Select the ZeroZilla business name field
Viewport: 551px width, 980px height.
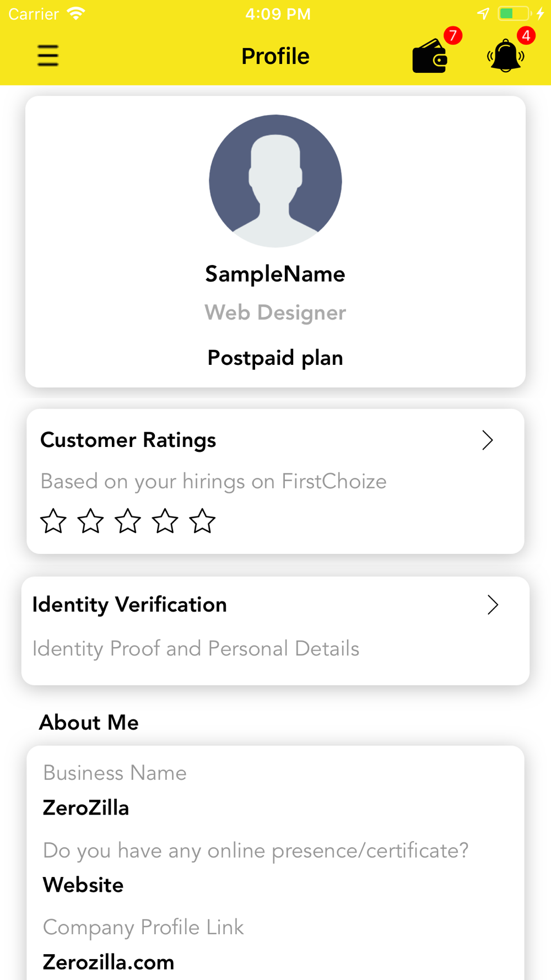(x=86, y=808)
